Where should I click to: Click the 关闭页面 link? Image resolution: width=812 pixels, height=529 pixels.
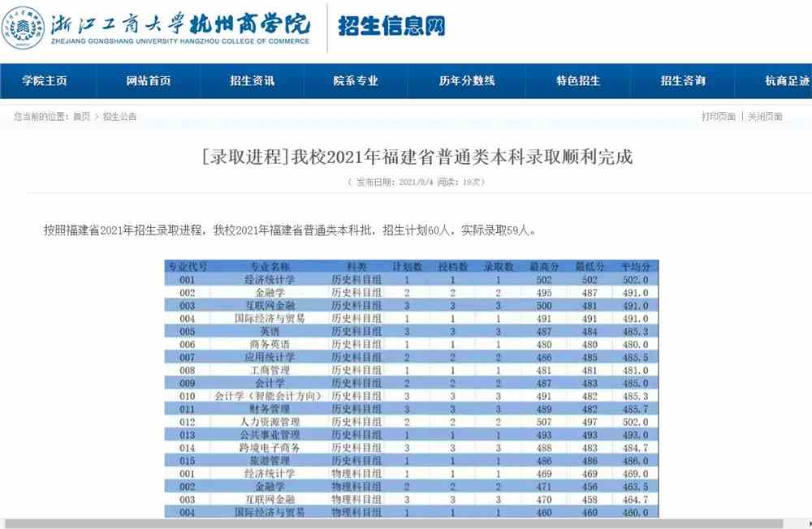765,117
